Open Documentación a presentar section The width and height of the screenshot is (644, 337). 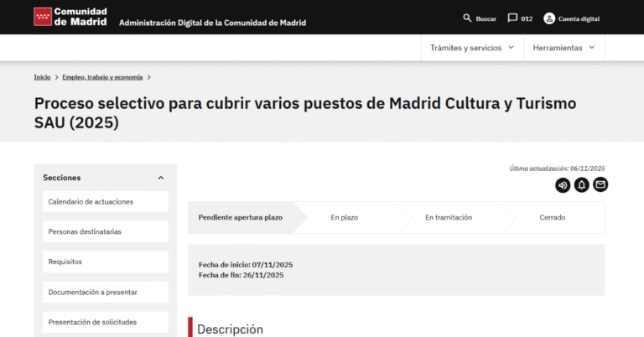106,293
